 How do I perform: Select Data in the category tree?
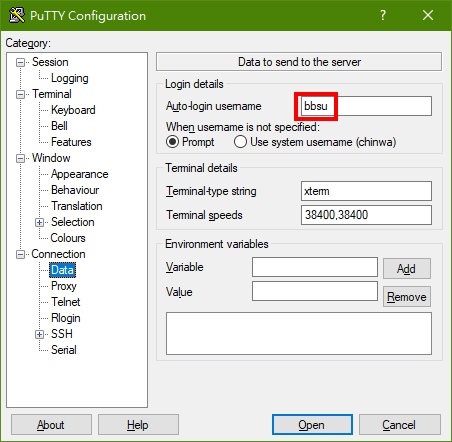[62, 270]
